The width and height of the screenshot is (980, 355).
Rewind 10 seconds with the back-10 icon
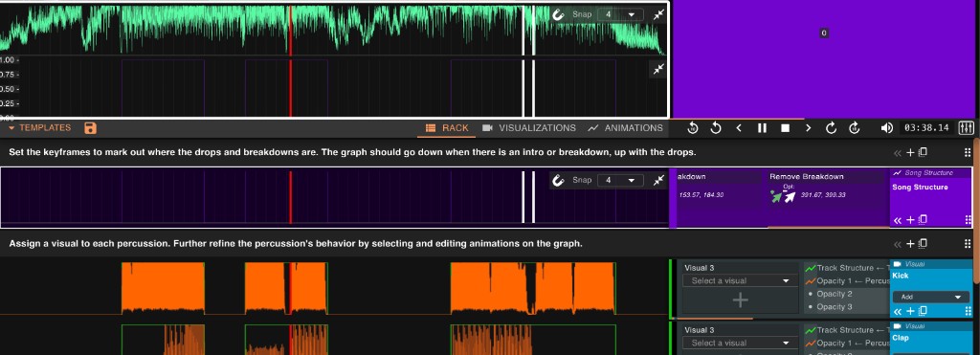[x=693, y=128]
